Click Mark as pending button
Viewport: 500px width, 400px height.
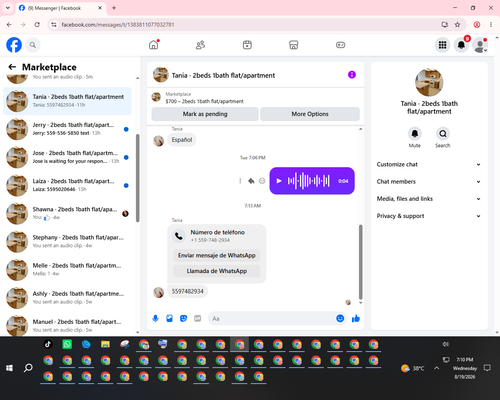point(205,114)
